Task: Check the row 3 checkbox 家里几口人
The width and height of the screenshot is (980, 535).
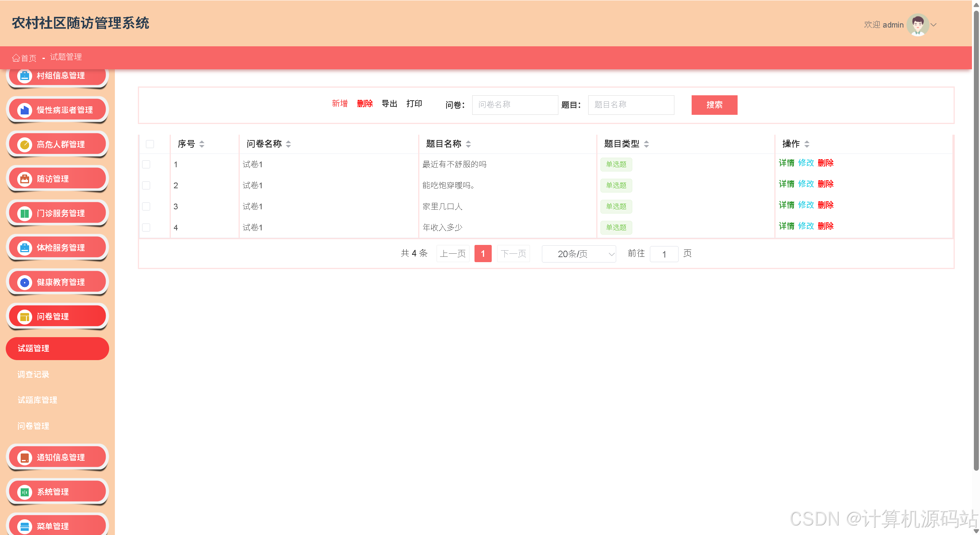Action: (x=146, y=206)
